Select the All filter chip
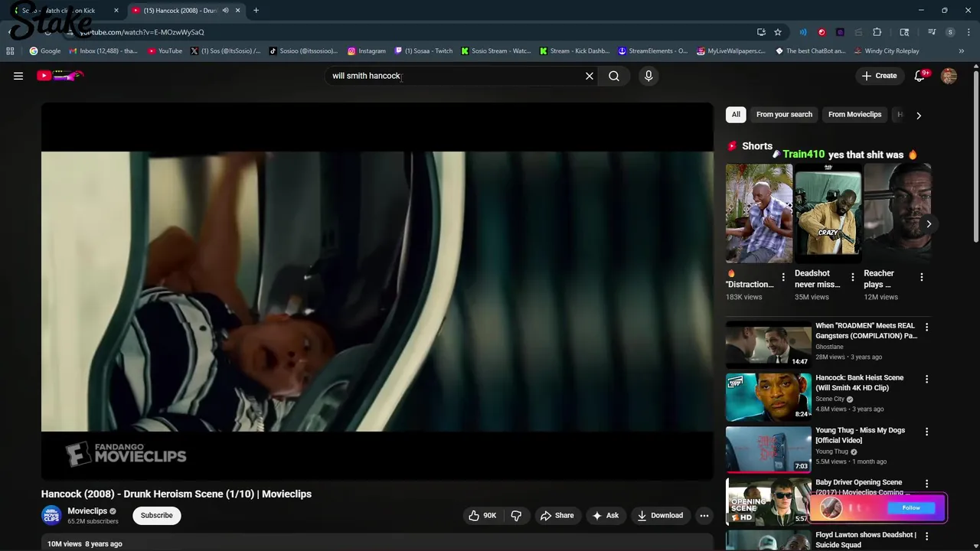980x551 pixels. point(736,115)
